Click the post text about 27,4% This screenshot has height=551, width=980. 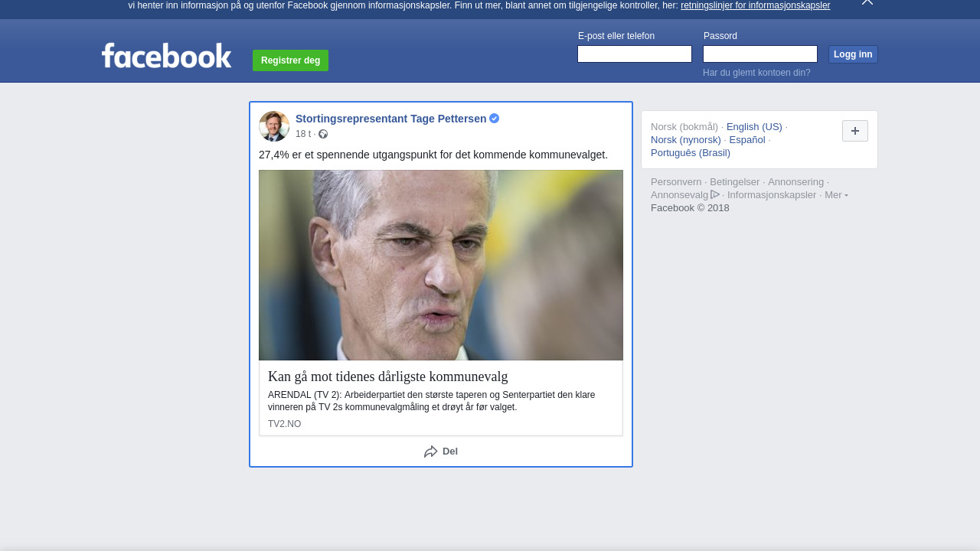coord(433,155)
